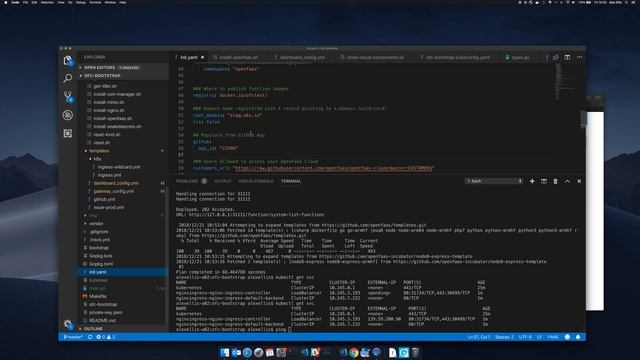Screen dimensions: 640x360
Task: Open the Explorer view in the activity bar
Action: (x=68, y=60)
